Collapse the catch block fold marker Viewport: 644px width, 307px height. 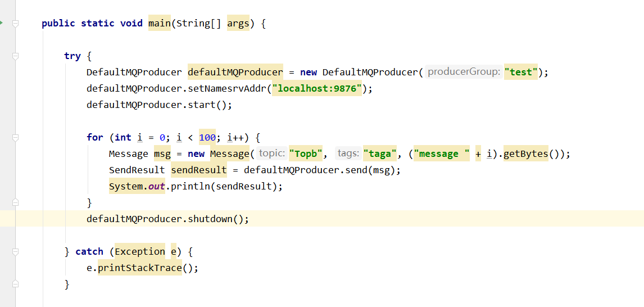coord(16,251)
